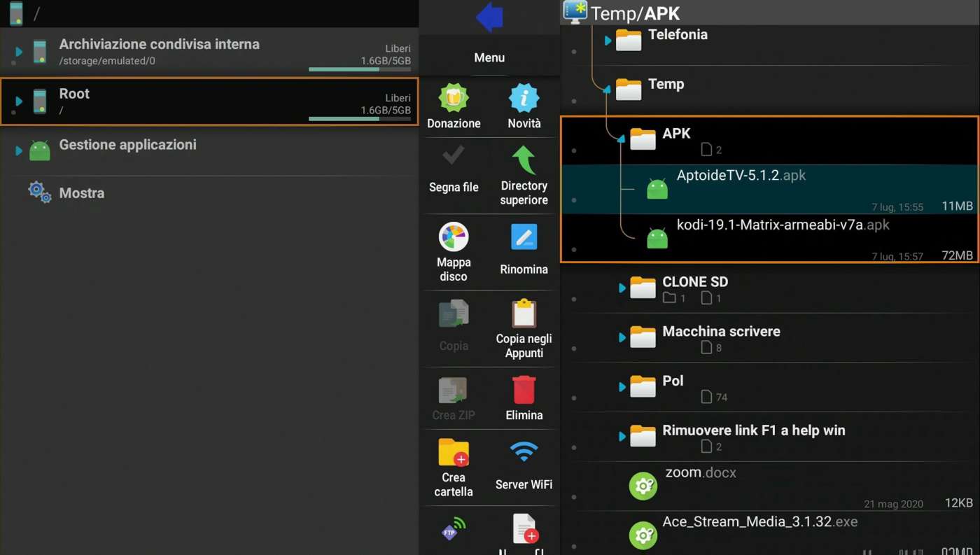Open the Mostra settings entry
The width and height of the screenshot is (980, 555).
(81, 193)
